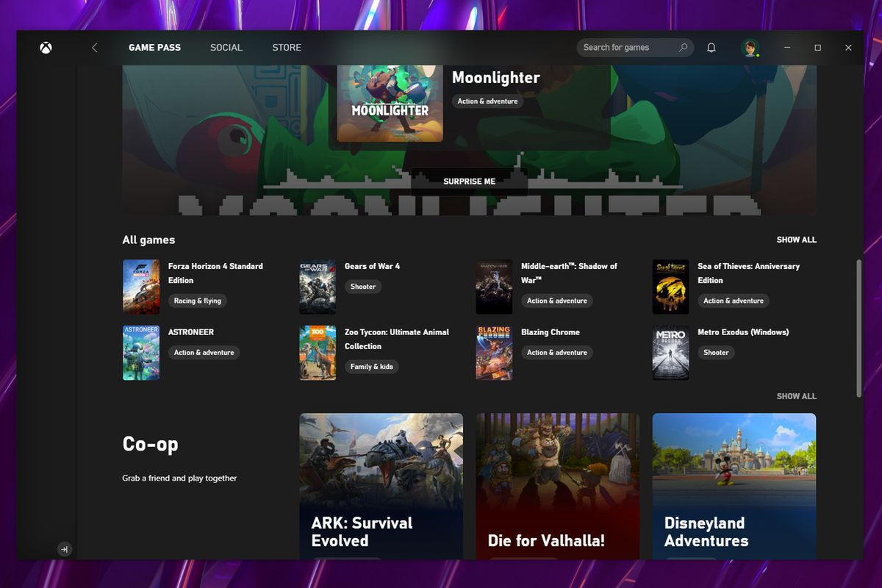Open Forza Horizon 4 Standard Edition title
Viewport: 882px width, 588px height.
point(215,273)
